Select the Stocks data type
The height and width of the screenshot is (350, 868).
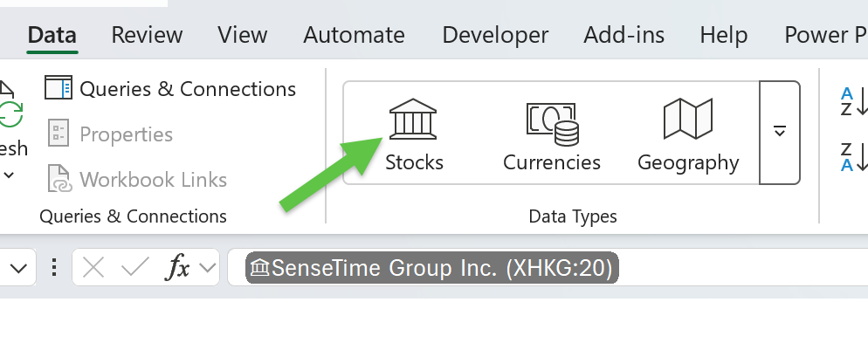click(414, 134)
